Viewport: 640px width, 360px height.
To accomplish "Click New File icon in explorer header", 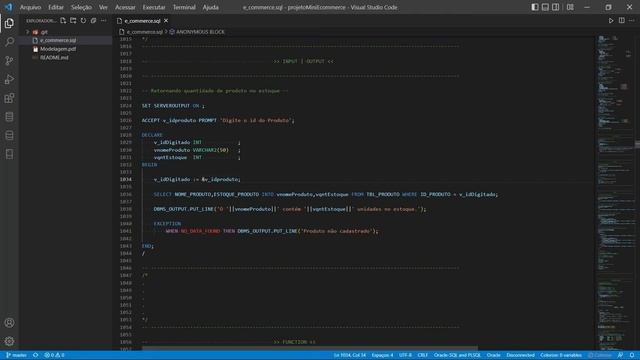I will (63, 20).
